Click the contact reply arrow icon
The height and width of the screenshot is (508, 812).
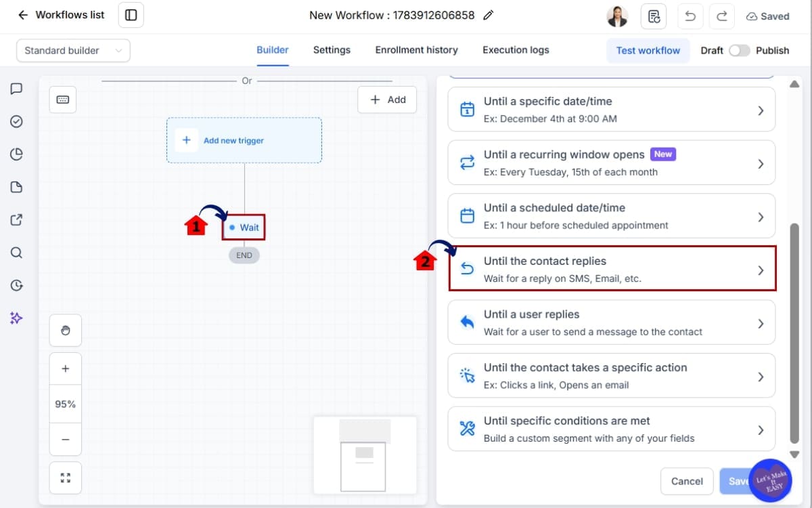467,269
